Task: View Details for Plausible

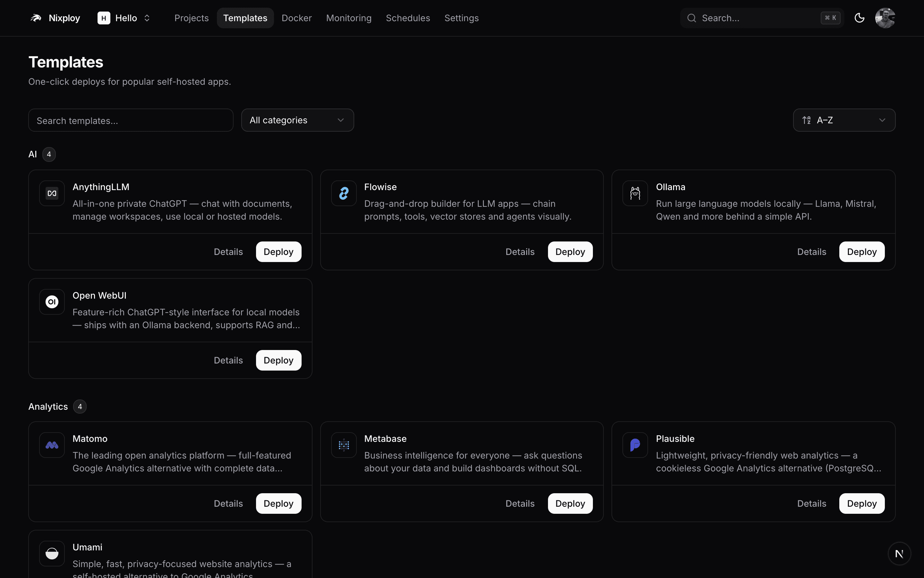Action: click(x=812, y=504)
